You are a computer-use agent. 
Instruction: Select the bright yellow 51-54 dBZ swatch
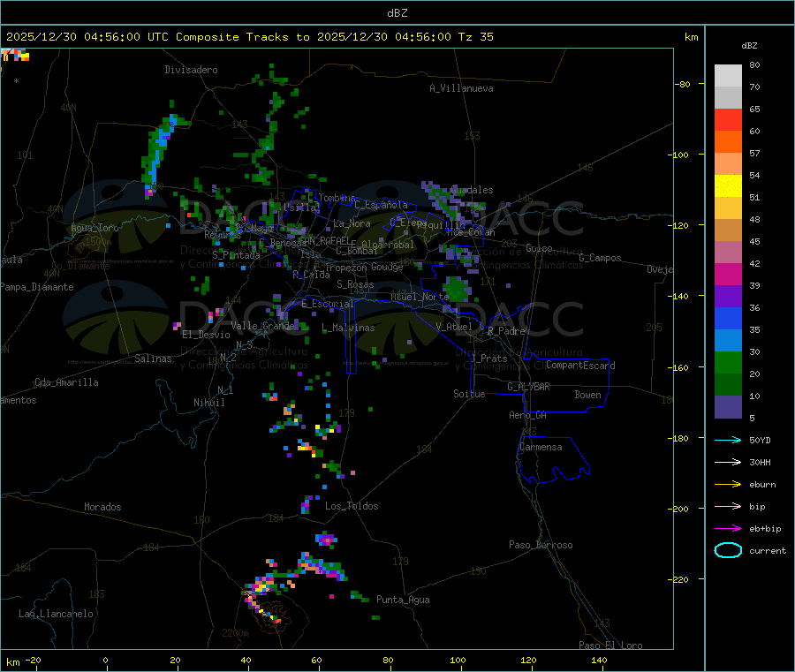728,186
